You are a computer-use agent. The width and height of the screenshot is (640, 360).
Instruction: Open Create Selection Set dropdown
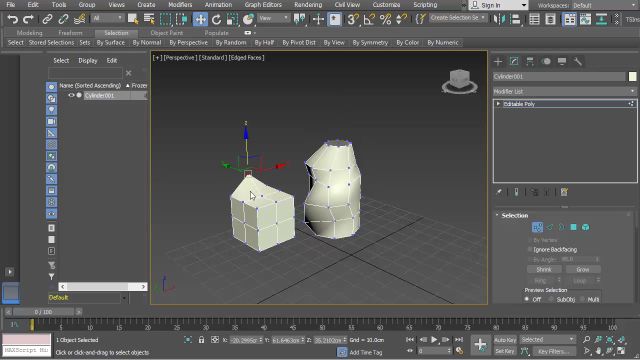458,18
